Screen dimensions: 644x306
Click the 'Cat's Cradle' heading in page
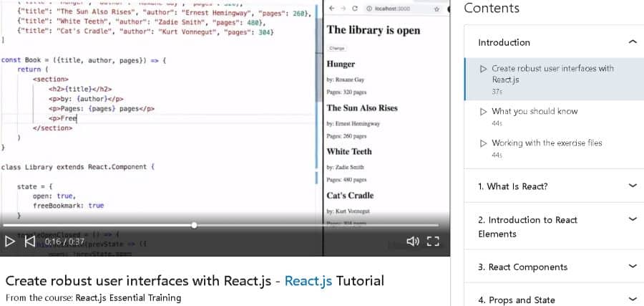(350, 196)
